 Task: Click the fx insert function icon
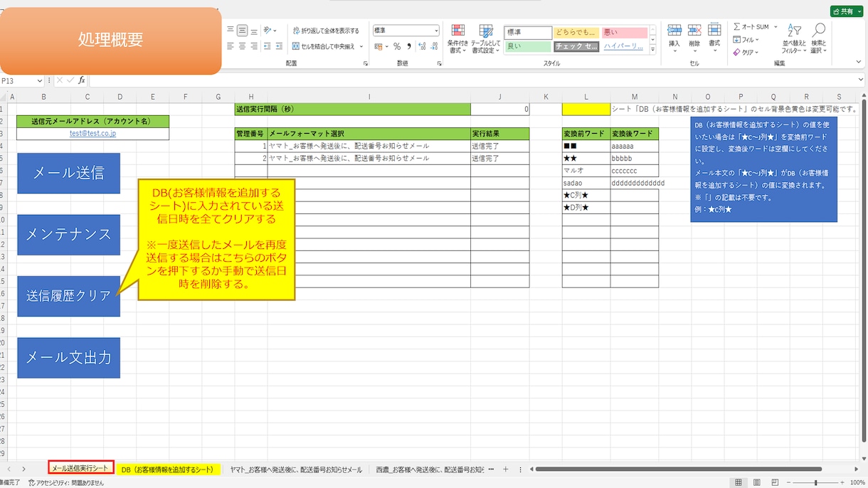(82, 80)
